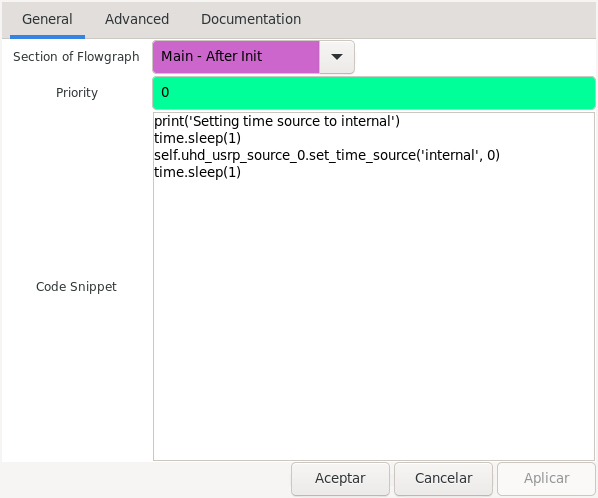Image resolution: width=598 pixels, height=498 pixels.
Task: Place cursor on the first time.sleep(1) line
Action: point(198,138)
